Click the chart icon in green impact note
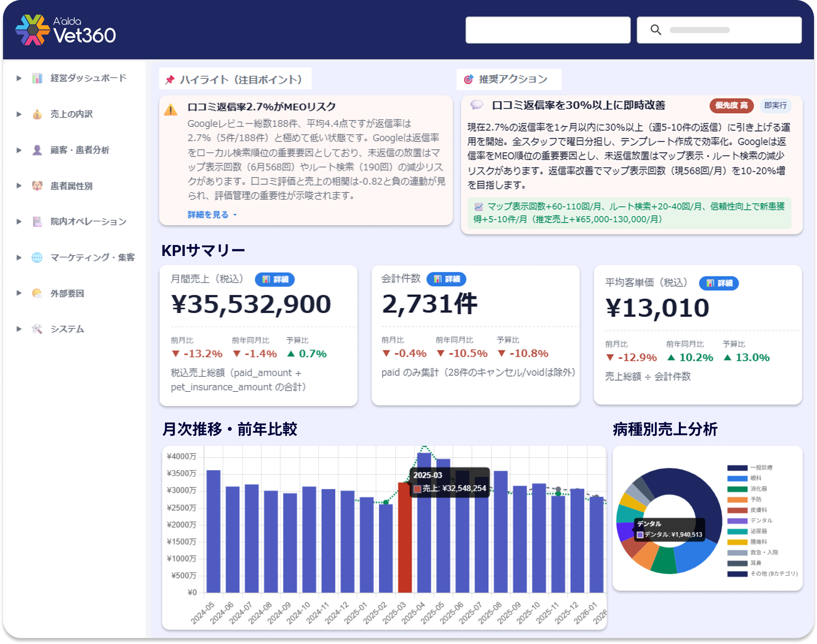 [x=479, y=207]
